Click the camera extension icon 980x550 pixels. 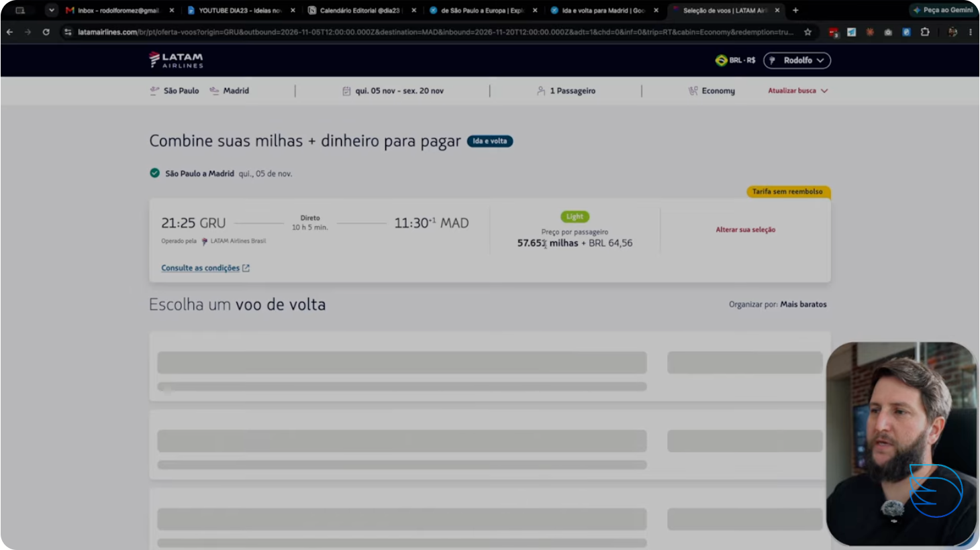click(888, 32)
